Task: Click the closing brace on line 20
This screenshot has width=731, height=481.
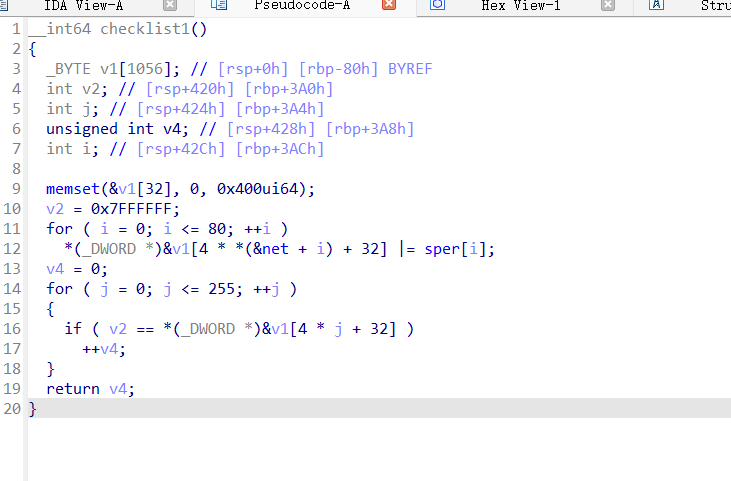Action: (33, 409)
